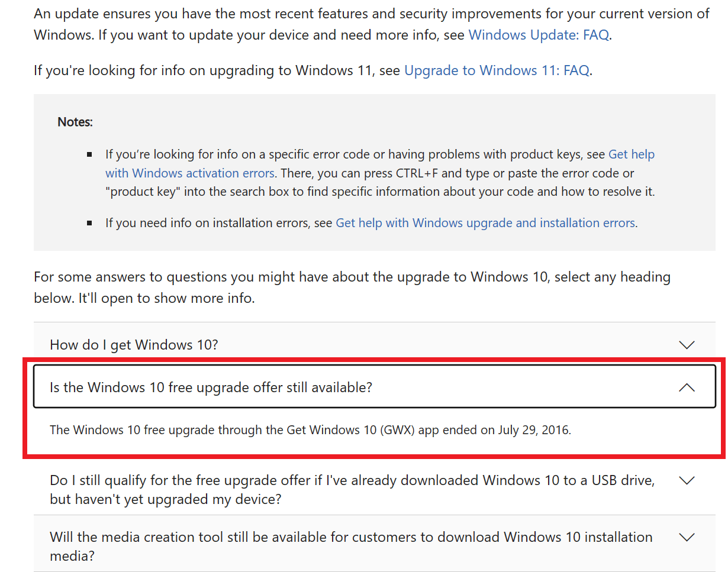Open Get help with Windows upgrade and installation errors
This screenshot has height=572, width=728.
click(485, 223)
